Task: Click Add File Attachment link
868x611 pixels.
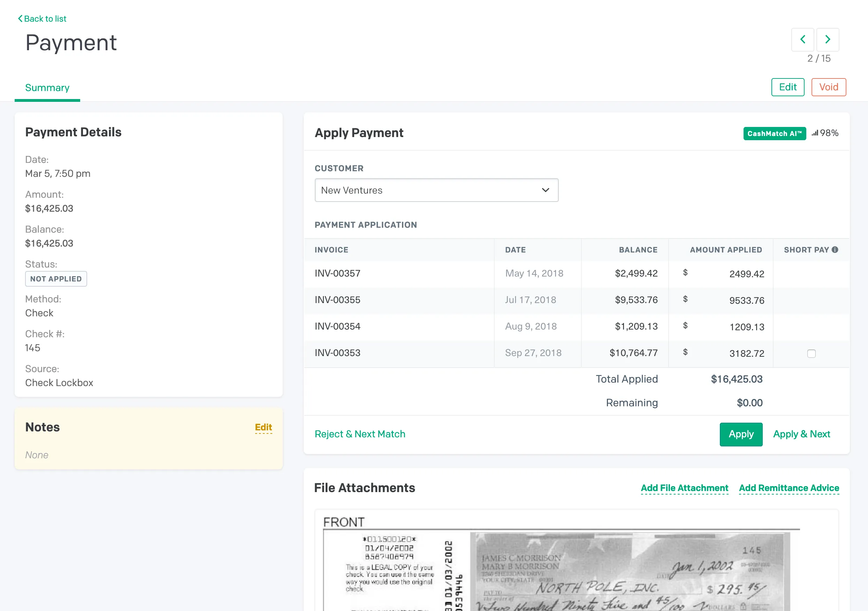Action: pyautogui.click(x=685, y=488)
